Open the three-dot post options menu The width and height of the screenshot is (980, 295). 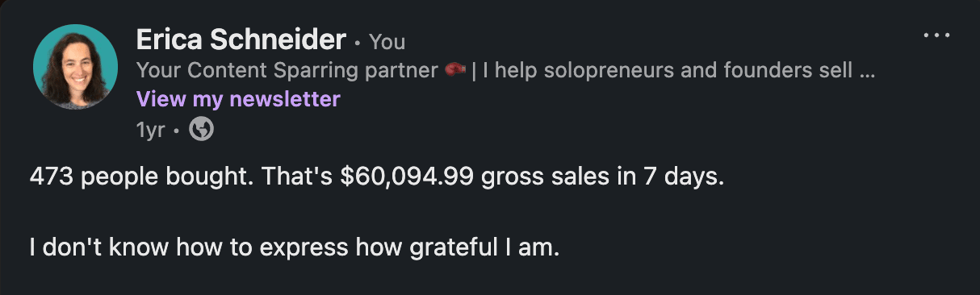(936, 35)
